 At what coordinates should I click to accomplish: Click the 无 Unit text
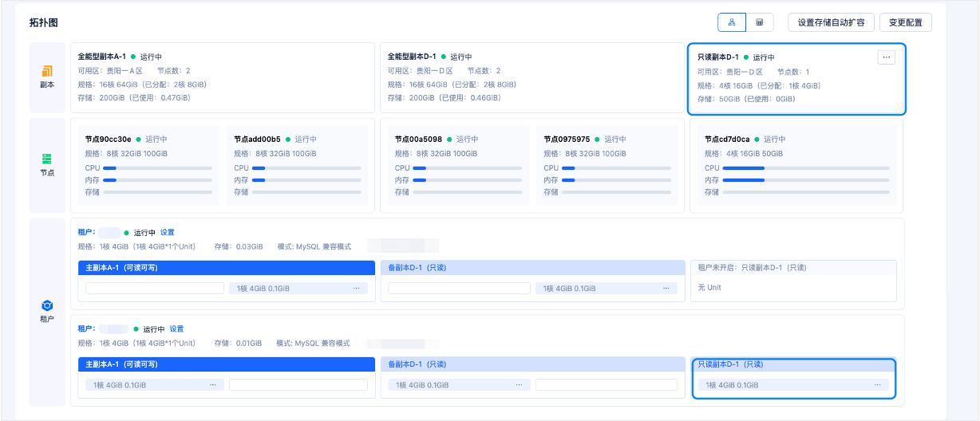coord(709,287)
